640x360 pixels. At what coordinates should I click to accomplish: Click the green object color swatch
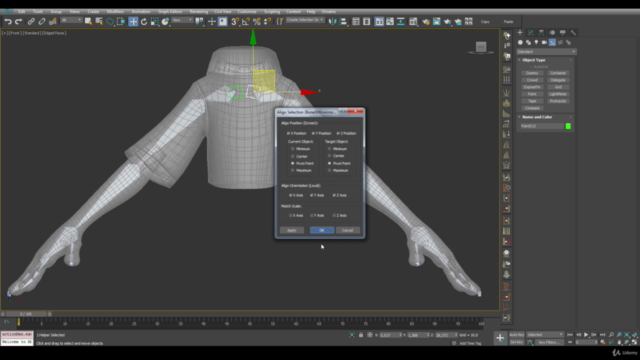click(568, 127)
